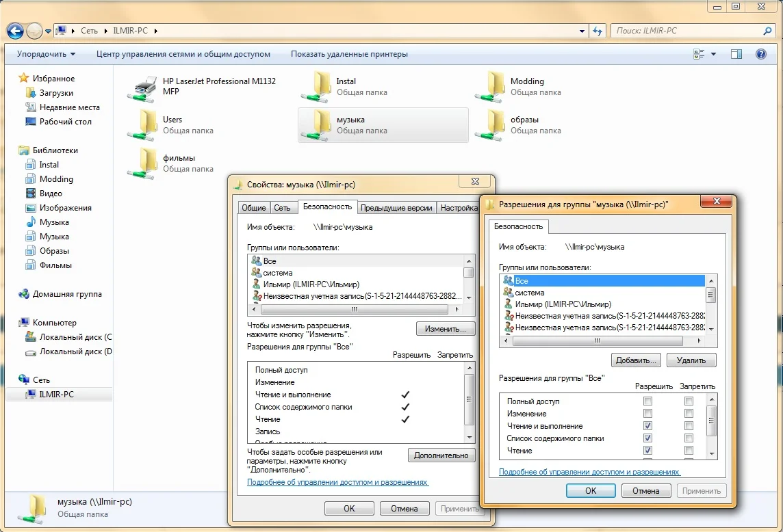Check Deny for Изменение permission
This screenshot has width=783, height=532.
tap(689, 414)
